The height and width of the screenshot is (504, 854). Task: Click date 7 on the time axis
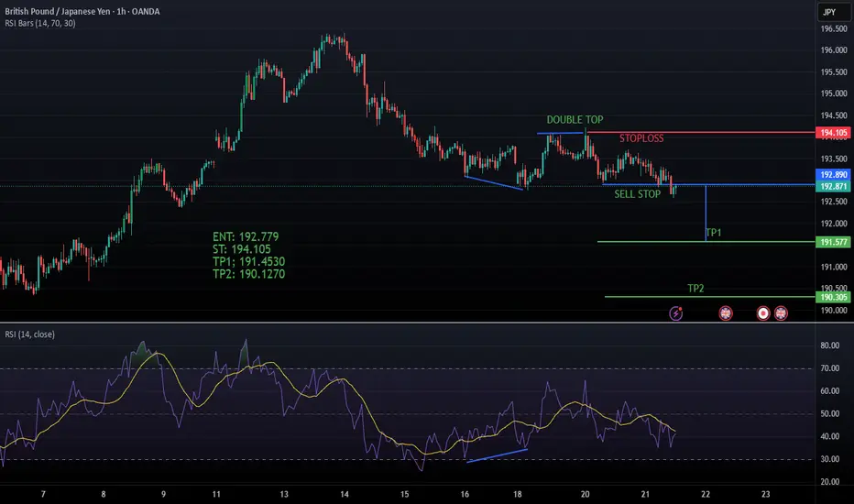click(x=43, y=494)
